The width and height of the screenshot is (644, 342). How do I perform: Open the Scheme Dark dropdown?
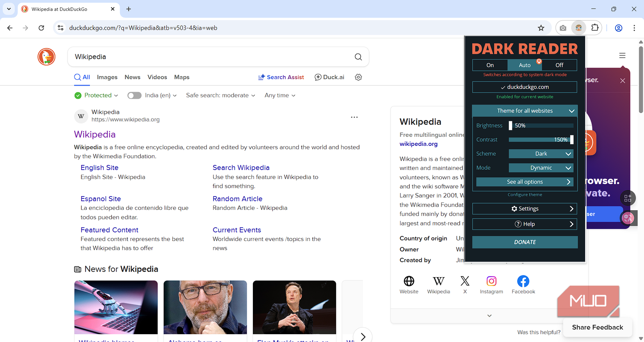click(x=541, y=154)
